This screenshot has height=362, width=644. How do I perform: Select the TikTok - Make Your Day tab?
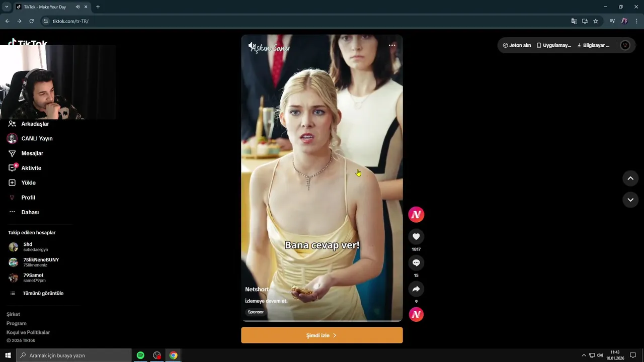tap(45, 7)
